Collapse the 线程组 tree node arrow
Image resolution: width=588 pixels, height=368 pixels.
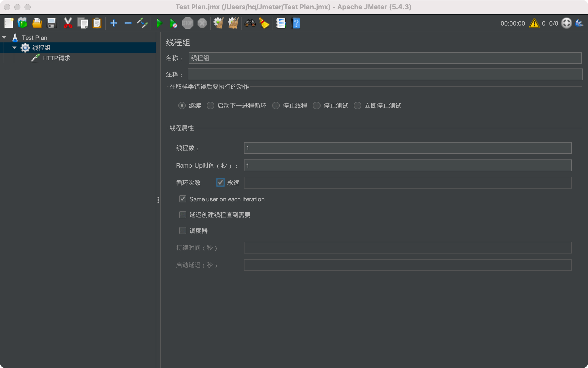click(x=14, y=48)
